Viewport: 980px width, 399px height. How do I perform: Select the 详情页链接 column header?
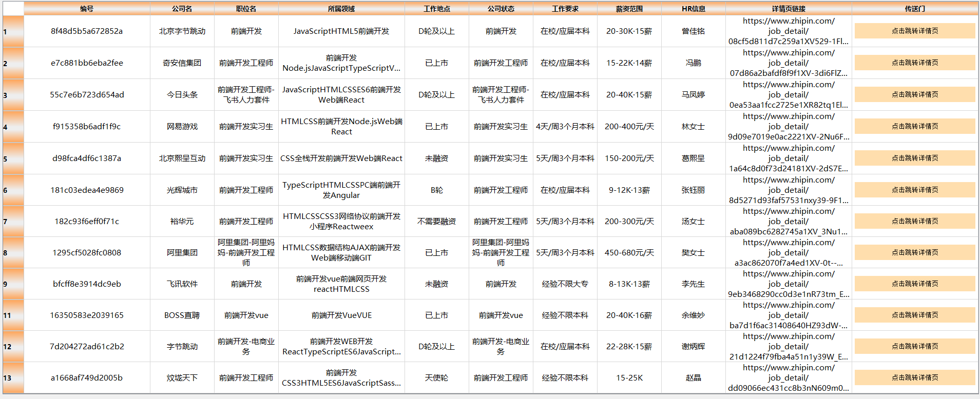pos(789,9)
